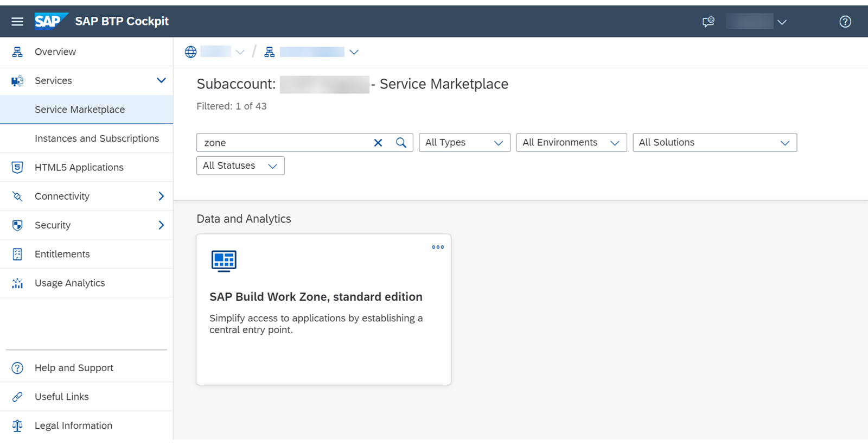Click the HTML5 Applications icon
This screenshot has width=868, height=445.
17,167
